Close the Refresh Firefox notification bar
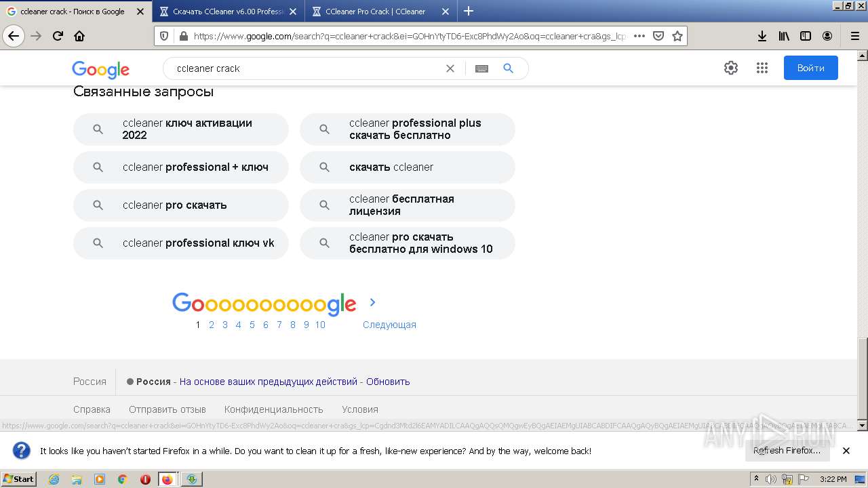The image size is (868, 488). click(x=846, y=451)
